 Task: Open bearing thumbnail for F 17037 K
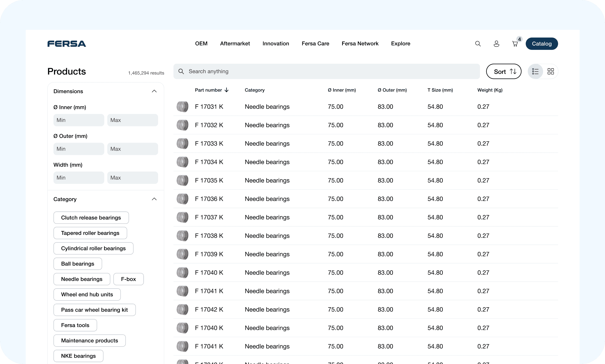point(182,217)
